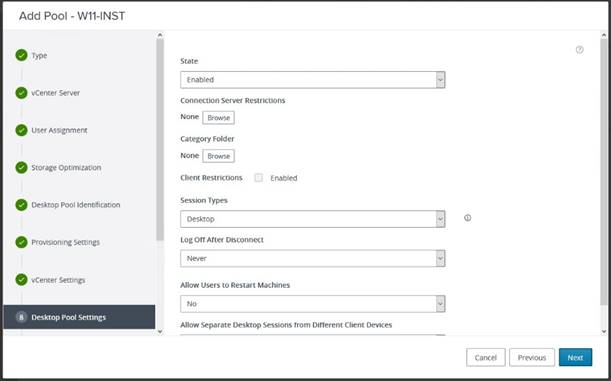
Task: Click the main panel scroll down arrow
Action: 604,332
